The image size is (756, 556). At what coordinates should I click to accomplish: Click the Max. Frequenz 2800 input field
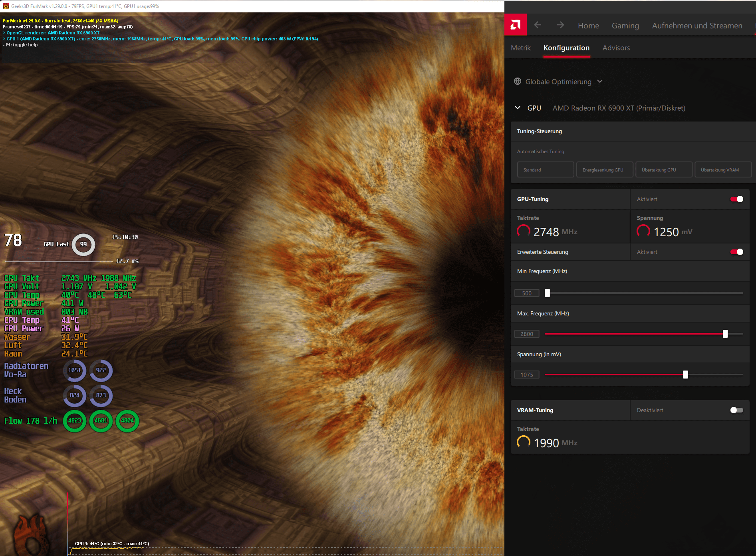click(x=527, y=334)
